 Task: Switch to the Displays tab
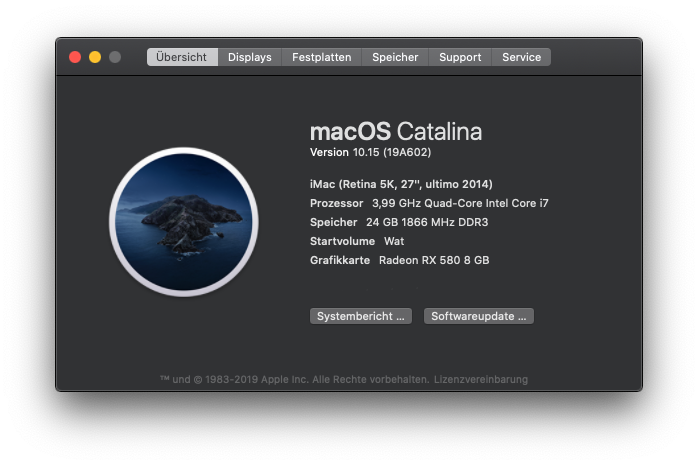(x=250, y=57)
